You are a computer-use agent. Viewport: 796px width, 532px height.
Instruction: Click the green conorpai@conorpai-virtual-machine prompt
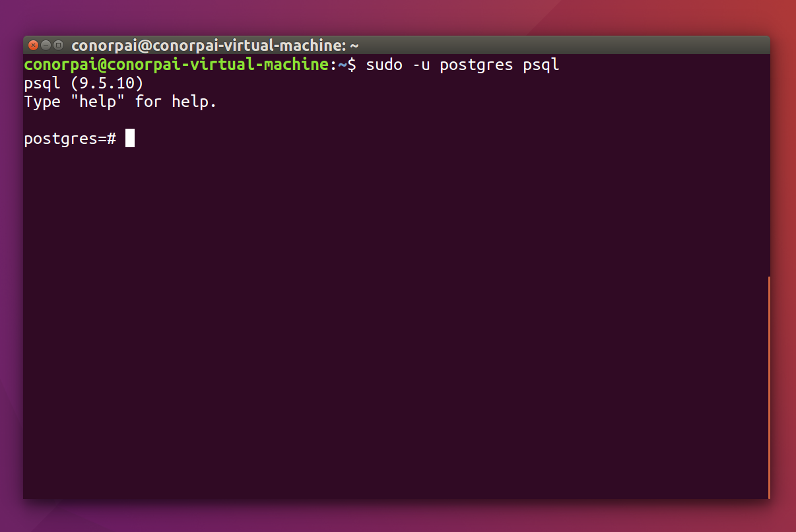pyautogui.click(x=176, y=65)
